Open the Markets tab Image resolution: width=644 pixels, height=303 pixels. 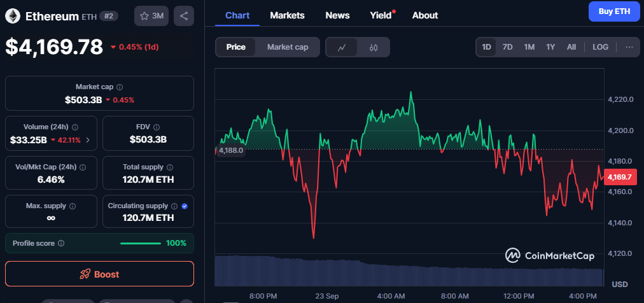coord(287,15)
